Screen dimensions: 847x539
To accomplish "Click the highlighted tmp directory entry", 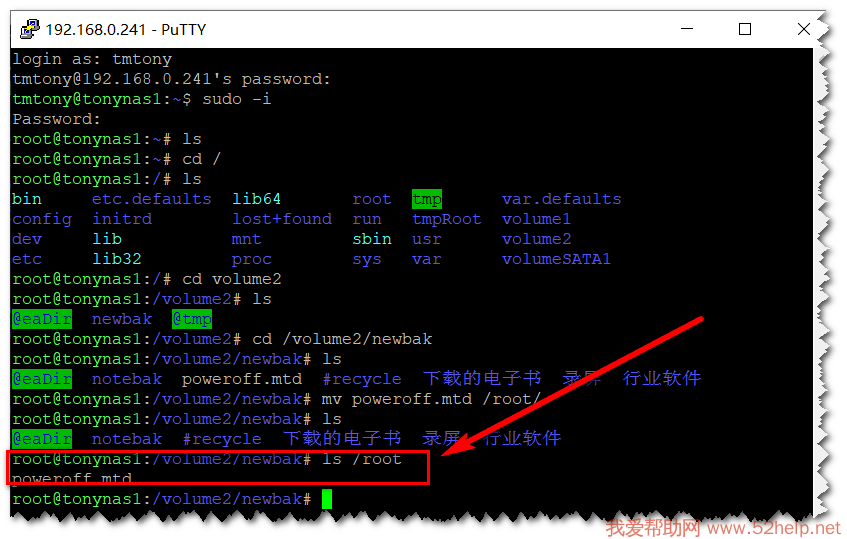I will (427, 199).
